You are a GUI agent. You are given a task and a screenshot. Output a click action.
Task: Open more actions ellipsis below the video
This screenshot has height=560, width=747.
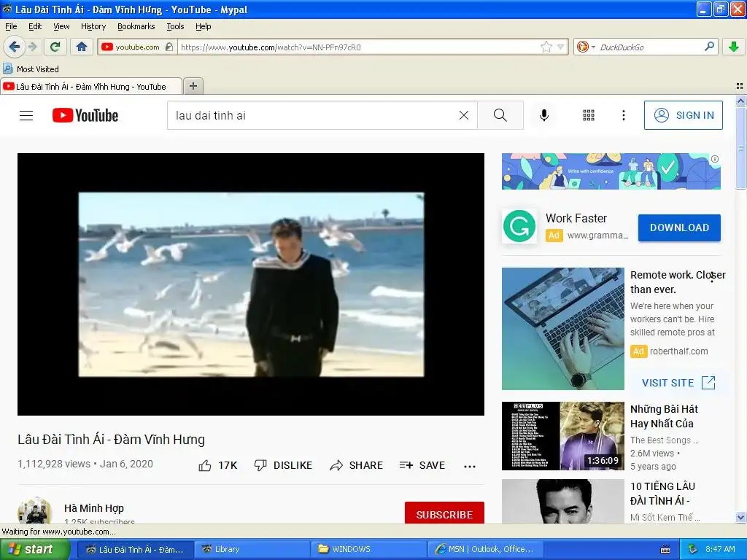tap(470, 466)
